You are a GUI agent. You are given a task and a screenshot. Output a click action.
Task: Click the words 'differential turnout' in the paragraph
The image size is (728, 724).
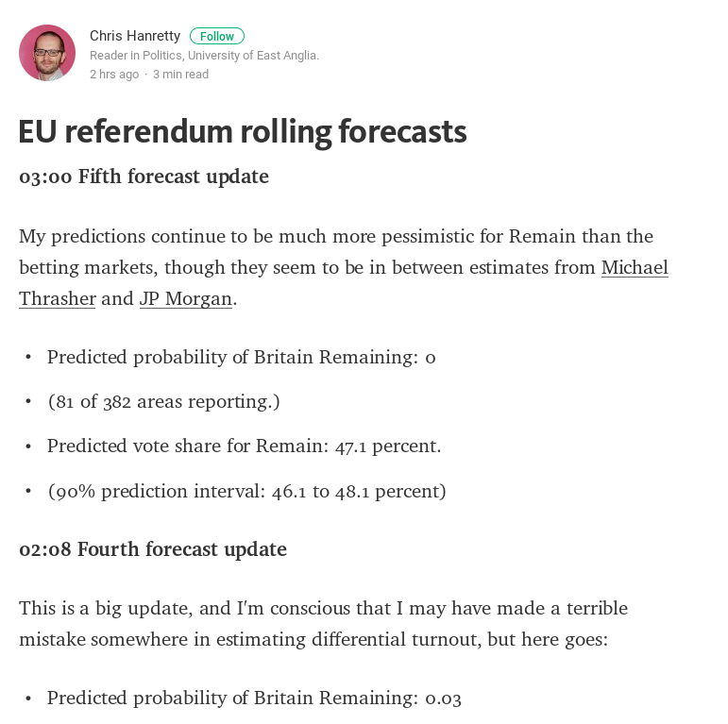(396, 640)
